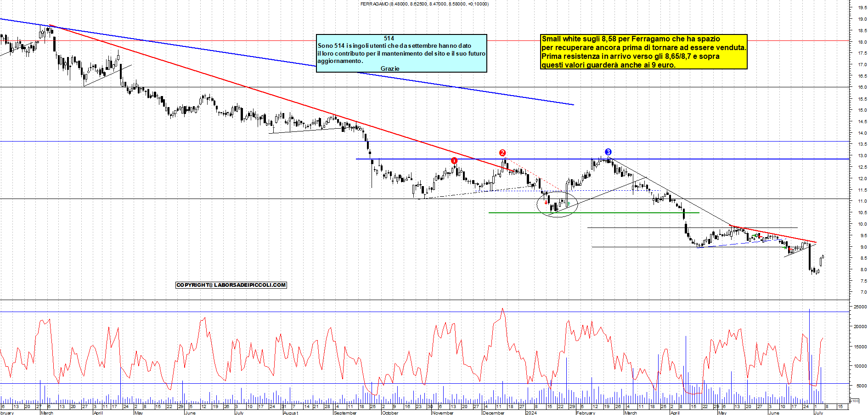Click the 'Grazie' text in the cyan box
868x415 pixels.
pos(390,68)
